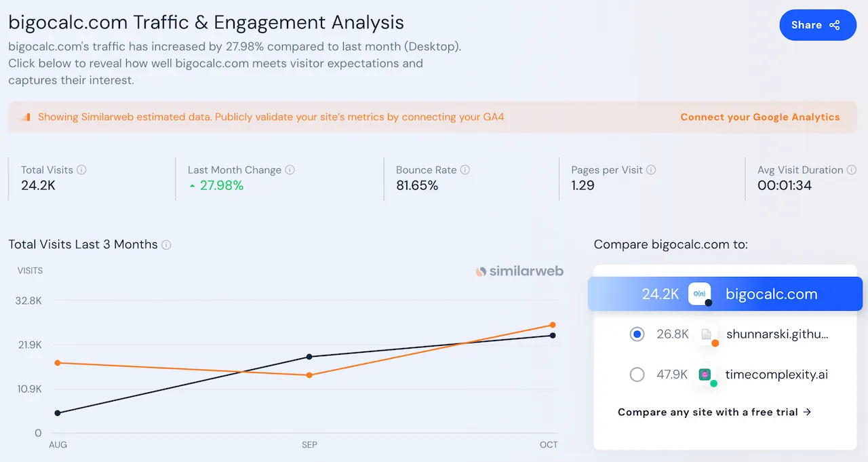Viewport: 868px width, 462px height.
Task: Click the megaphone icon in the orange banner
Action: pos(24,117)
